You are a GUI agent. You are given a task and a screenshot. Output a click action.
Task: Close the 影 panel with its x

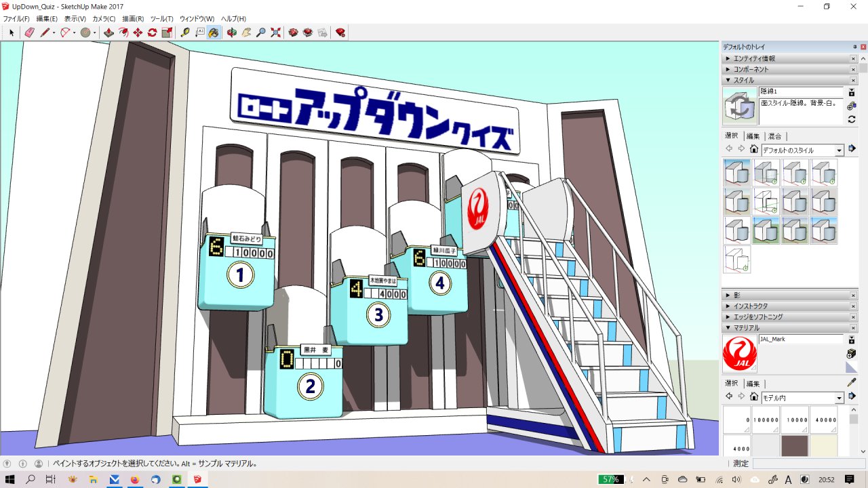pos(853,296)
